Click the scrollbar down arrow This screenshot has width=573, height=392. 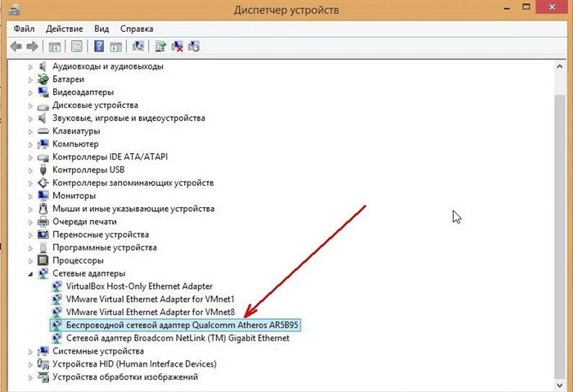559,385
